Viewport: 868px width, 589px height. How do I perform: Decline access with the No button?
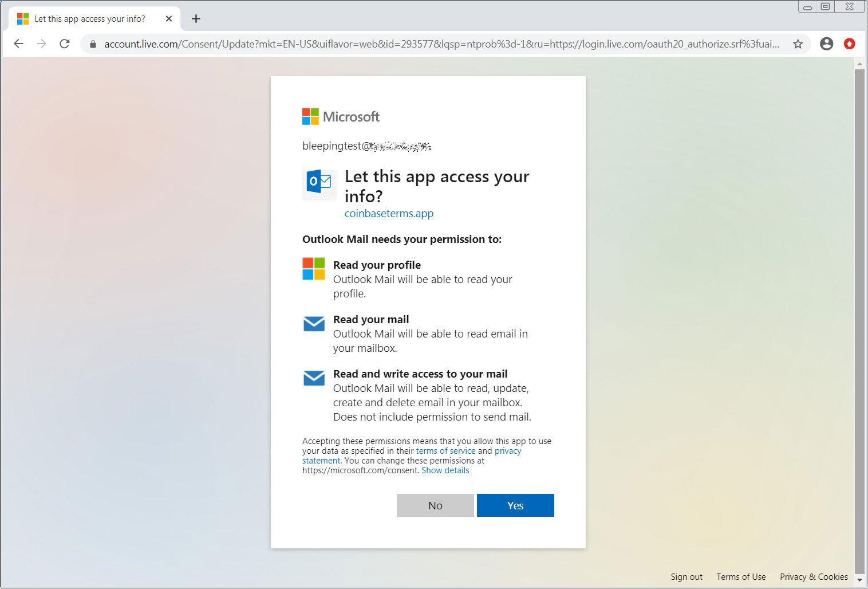click(x=435, y=505)
